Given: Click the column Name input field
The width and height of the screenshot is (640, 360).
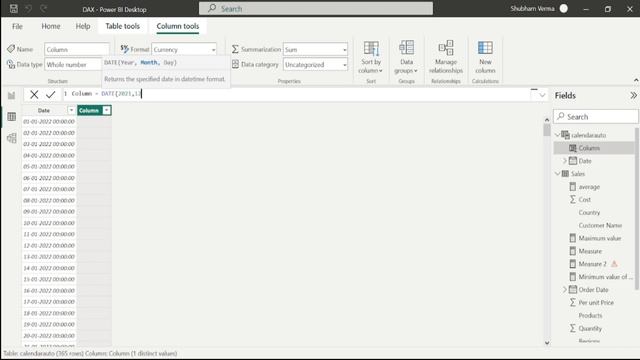Looking at the screenshot, I should click(x=77, y=49).
